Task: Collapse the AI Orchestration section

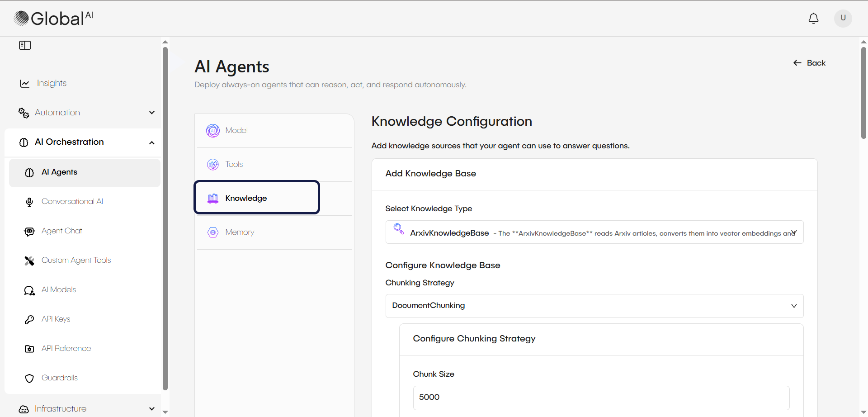Action: click(152, 142)
